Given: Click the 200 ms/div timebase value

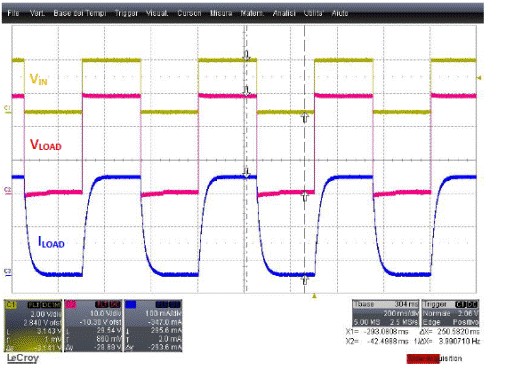Looking at the screenshot, I should [401, 313].
